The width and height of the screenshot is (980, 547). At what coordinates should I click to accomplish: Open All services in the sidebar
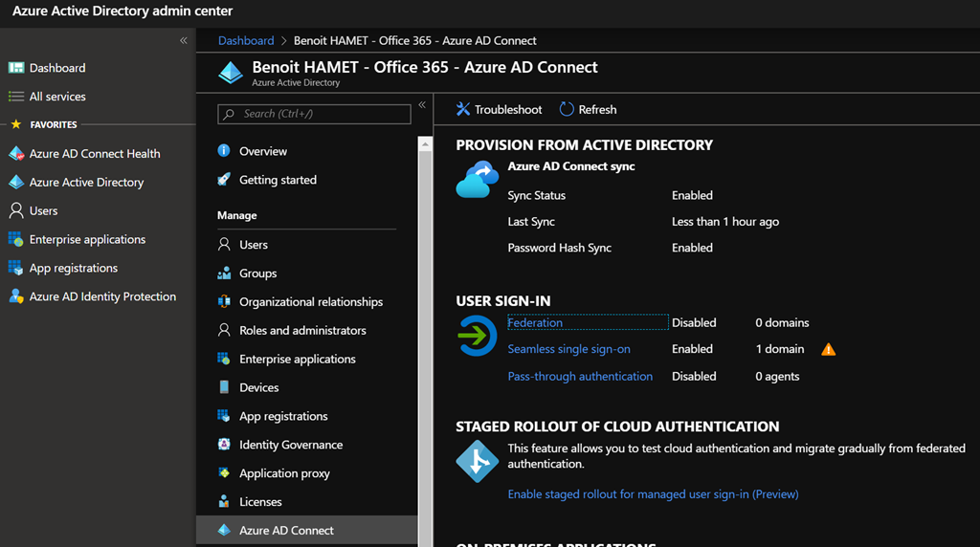(x=57, y=97)
